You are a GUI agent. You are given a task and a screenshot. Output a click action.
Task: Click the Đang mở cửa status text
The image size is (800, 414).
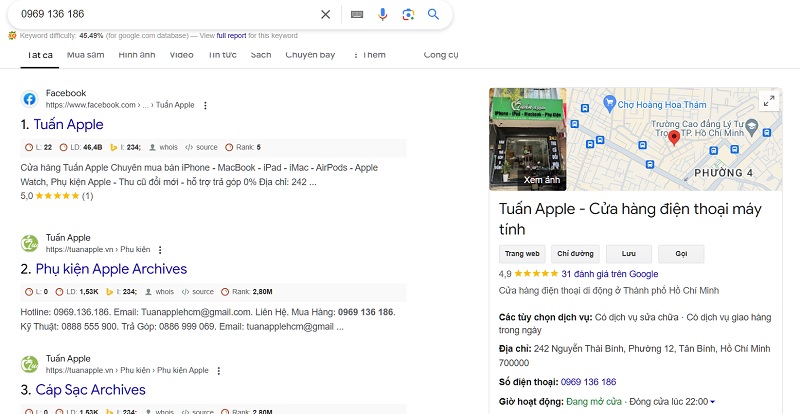594,402
